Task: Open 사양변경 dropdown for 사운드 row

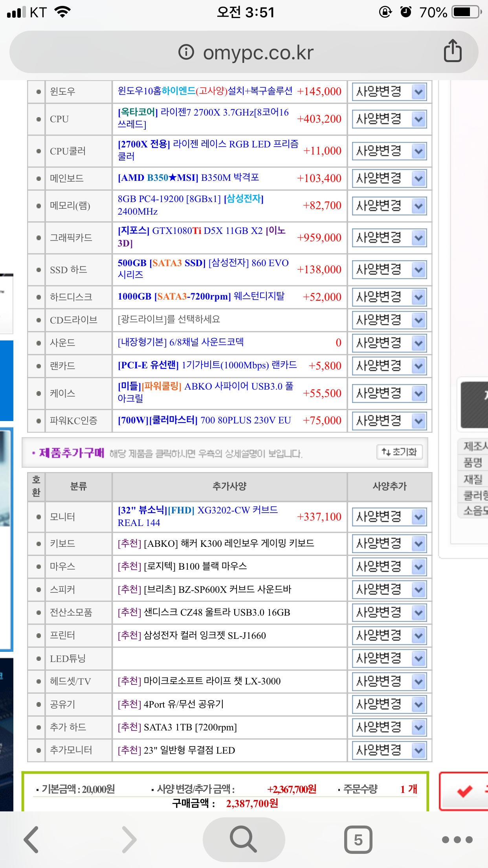Action: coord(389,343)
